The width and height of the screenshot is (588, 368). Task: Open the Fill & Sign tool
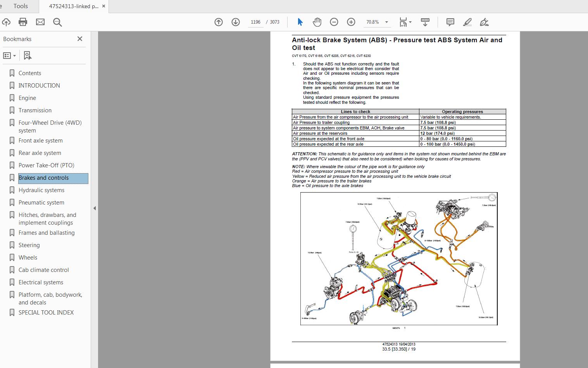485,22
